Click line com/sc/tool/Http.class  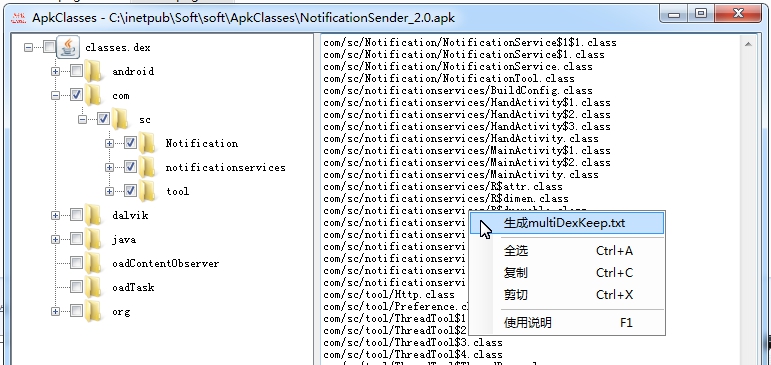point(388,294)
